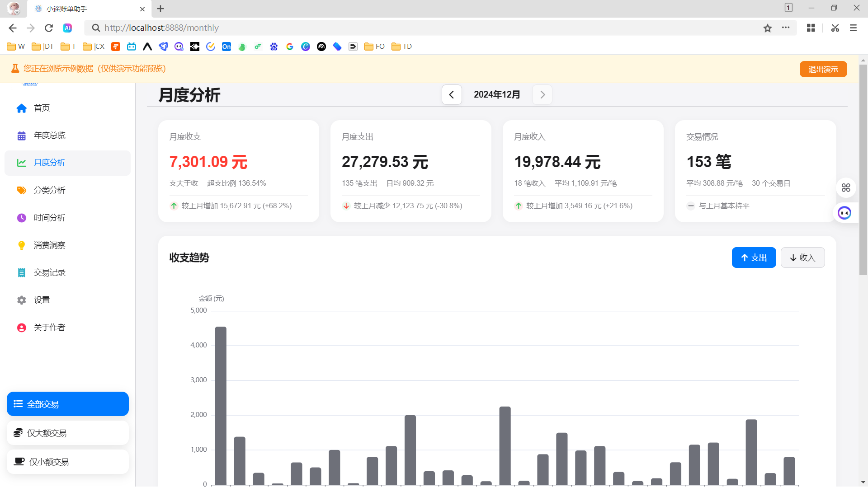The height and width of the screenshot is (487, 868).
Task: Open 时间分析 using the clock icon
Action: (21, 218)
